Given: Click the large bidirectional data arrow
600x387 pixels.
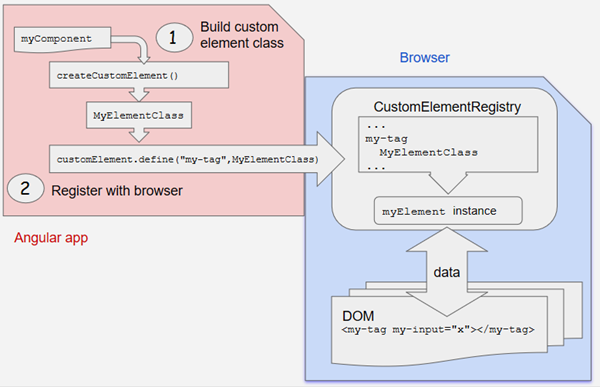Looking at the screenshot, I should (447, 272).
